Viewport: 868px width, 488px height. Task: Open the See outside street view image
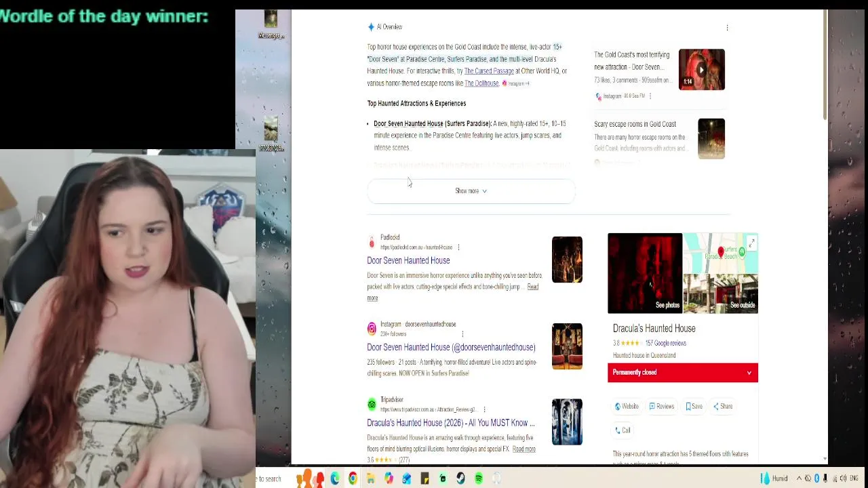tap(720, 293)
